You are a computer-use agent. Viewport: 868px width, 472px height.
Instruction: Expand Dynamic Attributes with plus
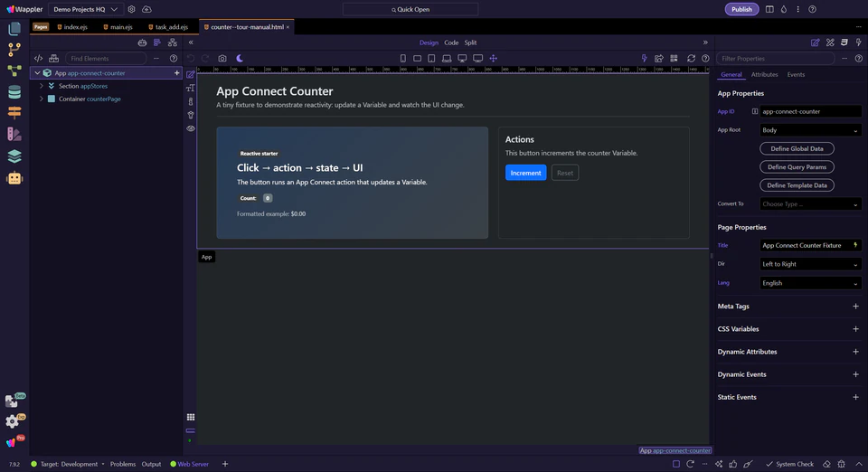[855, 352]
